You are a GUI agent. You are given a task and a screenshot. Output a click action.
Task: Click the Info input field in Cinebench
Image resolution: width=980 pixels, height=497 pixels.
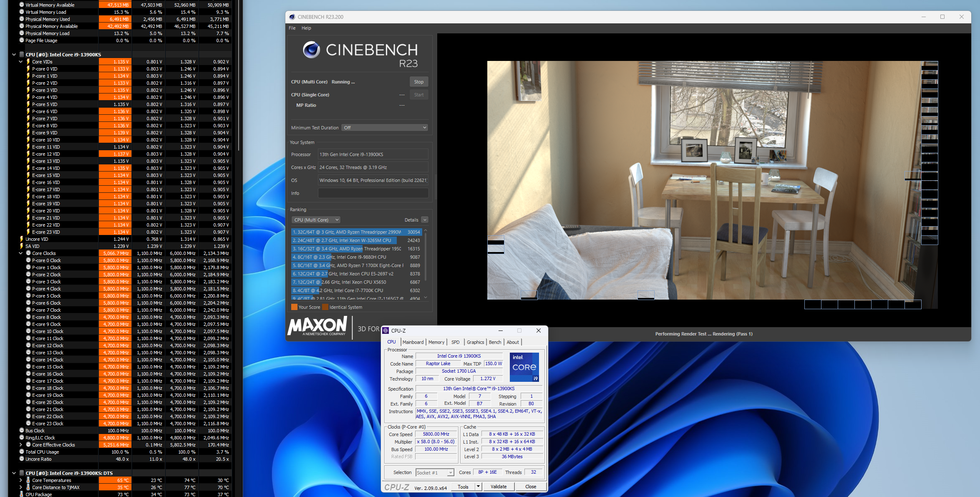[373, 193]
